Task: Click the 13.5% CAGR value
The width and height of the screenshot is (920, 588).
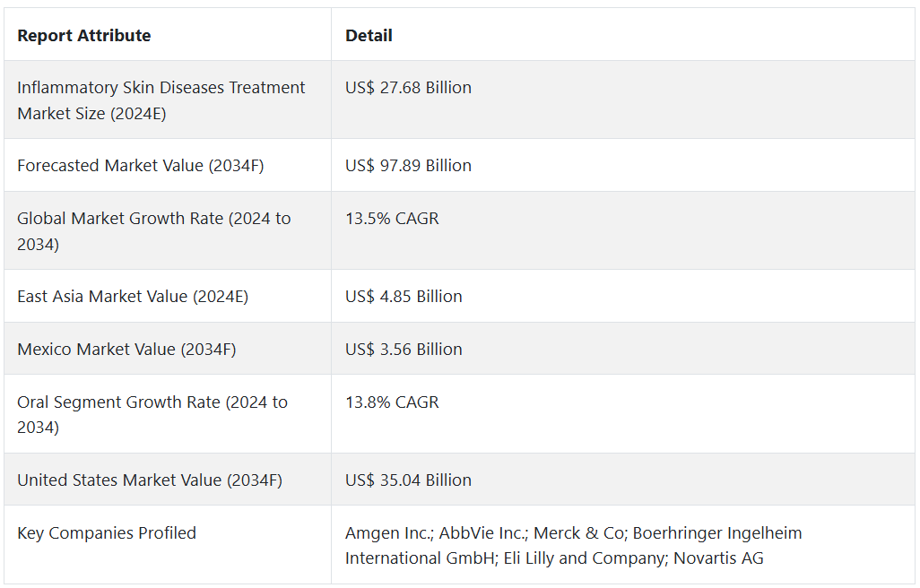Action: [392, 219]
